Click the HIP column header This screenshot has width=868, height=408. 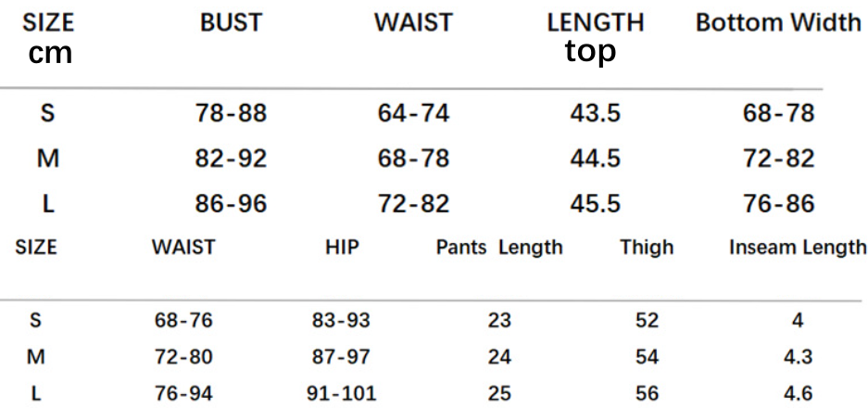click(x=342, y=248)
